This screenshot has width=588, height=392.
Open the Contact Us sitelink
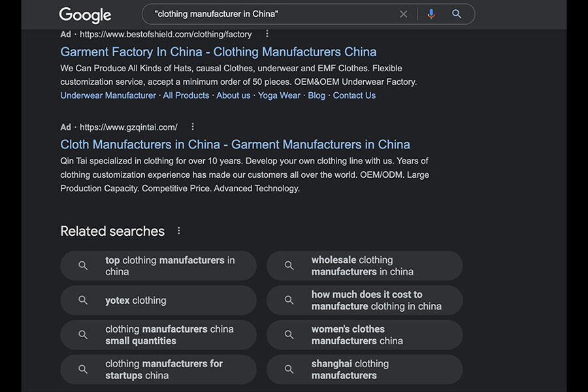point(354,95)
